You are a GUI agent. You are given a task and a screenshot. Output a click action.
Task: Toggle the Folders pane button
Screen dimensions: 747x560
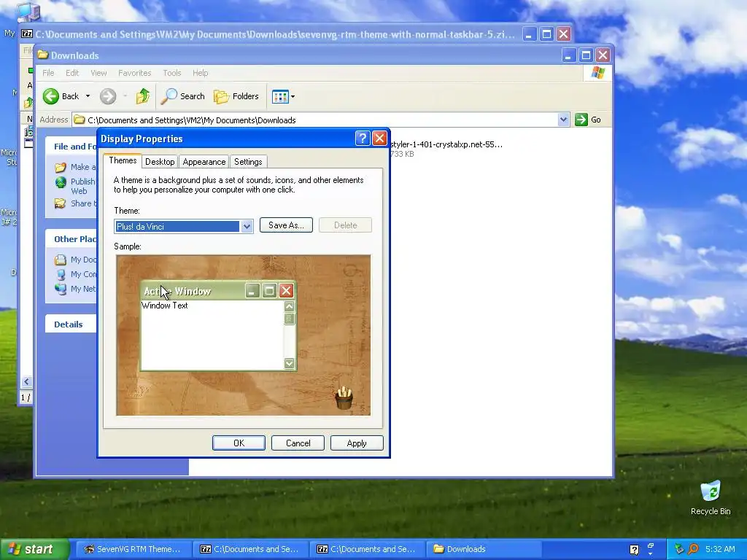pyautogui.click(x=236, y=96)
